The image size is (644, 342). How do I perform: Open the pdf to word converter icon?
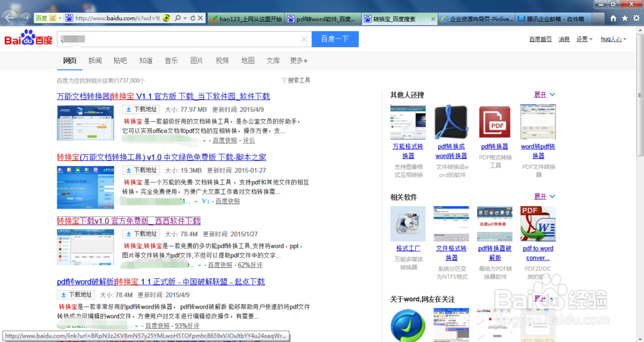(538, 223)
